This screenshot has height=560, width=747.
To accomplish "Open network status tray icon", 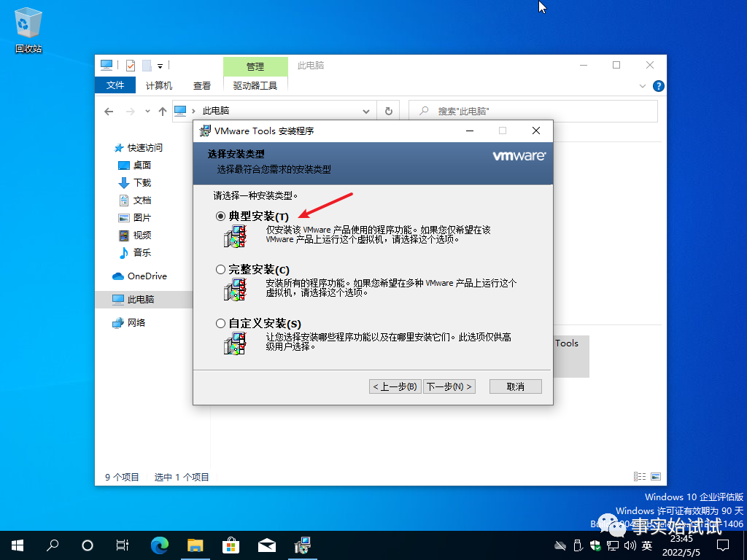I will [x=613, y=545].
